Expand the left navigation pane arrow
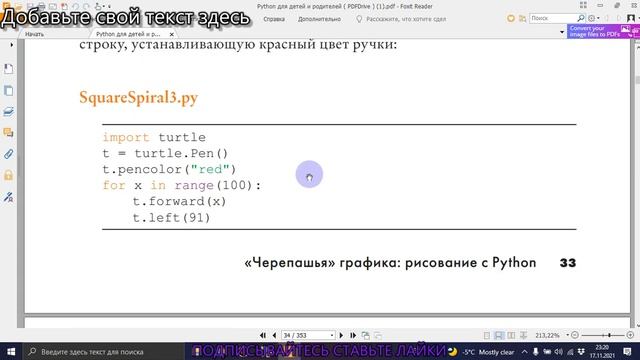Image resolution: width=640 pixels, height=360 pixels. point(11,44)
